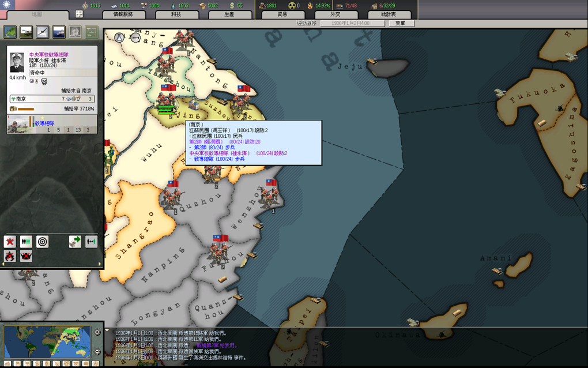The height and width of the screenshot is (368, 588).
Task: Switch to the 地圖 tab
Action: click(37, 14)
